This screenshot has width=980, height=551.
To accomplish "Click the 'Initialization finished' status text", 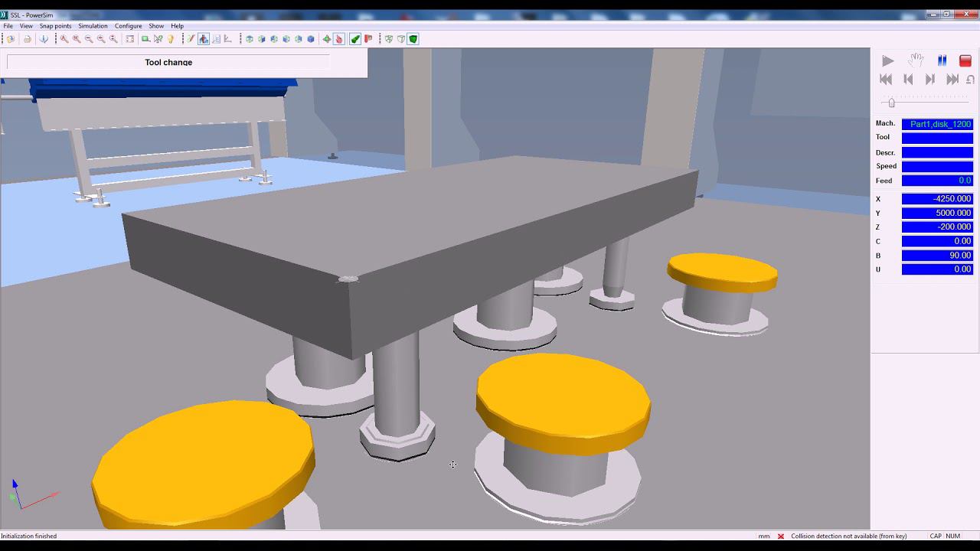I will tap(29, 536).
